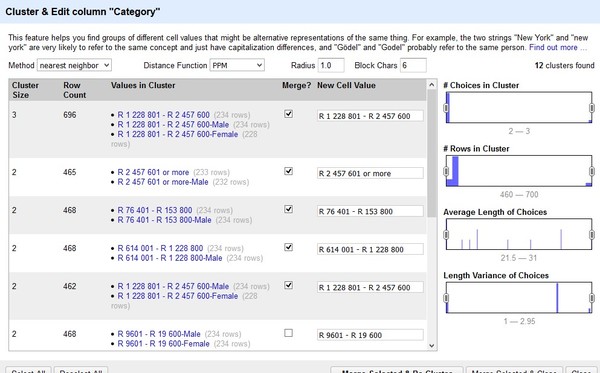Click the 'Row Count' column header
Screen dimensions: 600x373
coord(75,90)
